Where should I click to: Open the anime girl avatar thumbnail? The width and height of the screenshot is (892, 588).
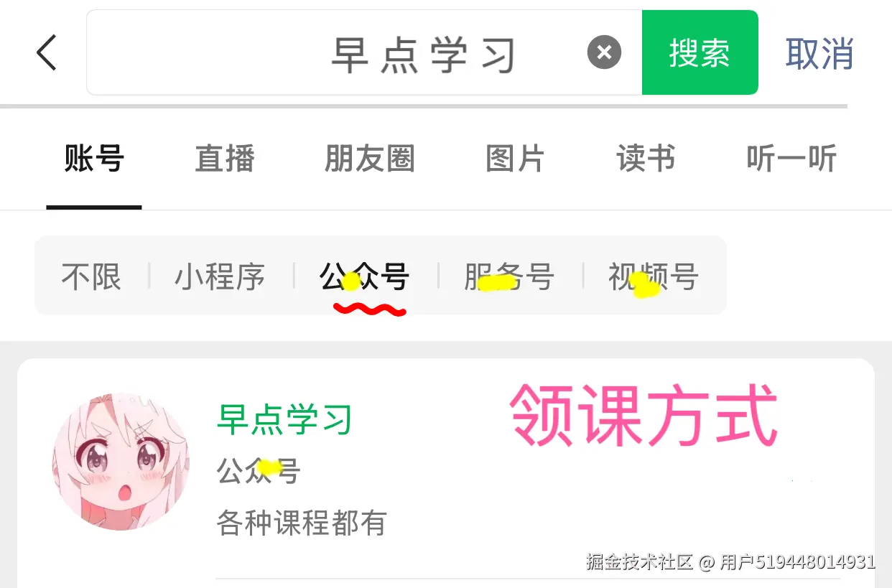click(121, 462)
